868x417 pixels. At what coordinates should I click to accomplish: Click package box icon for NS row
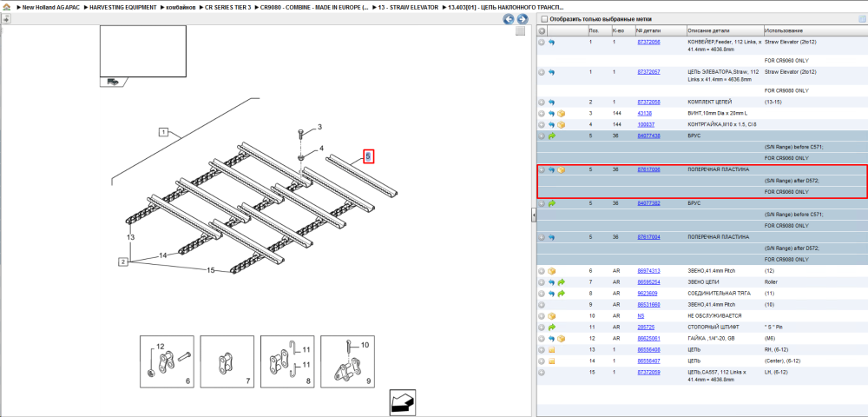pos(551,315)
